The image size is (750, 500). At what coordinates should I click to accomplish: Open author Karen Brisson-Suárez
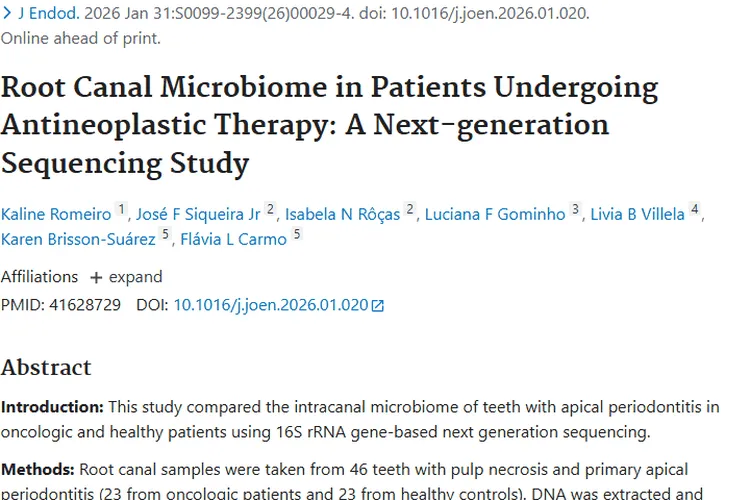click(x=78, y=239)
